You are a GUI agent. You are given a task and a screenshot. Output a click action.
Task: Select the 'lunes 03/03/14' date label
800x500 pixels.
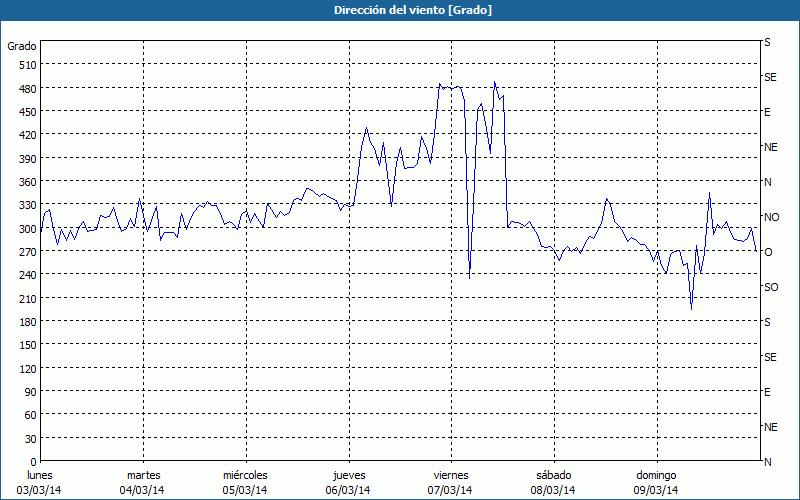pyautogui.click(x=40, y=482)
